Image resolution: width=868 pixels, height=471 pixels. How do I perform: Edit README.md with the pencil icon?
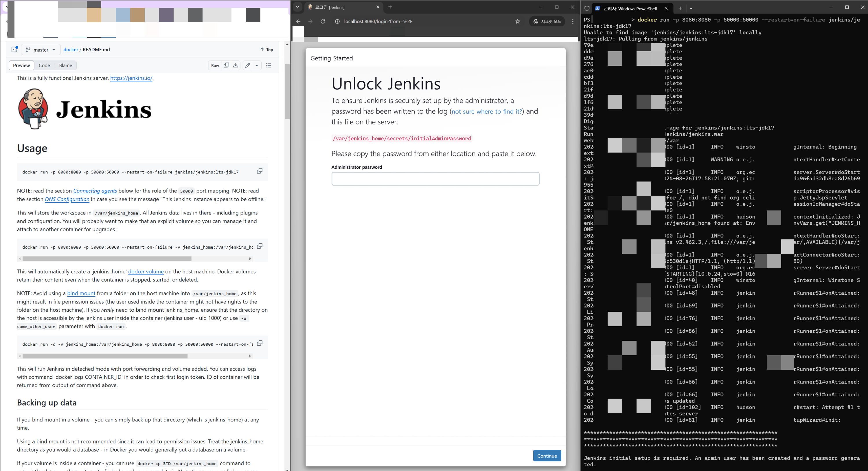pyautogui.click(x=248, y=65)
